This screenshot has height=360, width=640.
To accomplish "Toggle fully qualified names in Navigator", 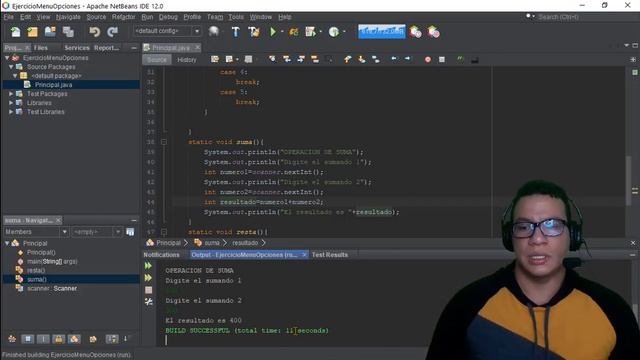I will pyautogui.click(x=93, y=339).
